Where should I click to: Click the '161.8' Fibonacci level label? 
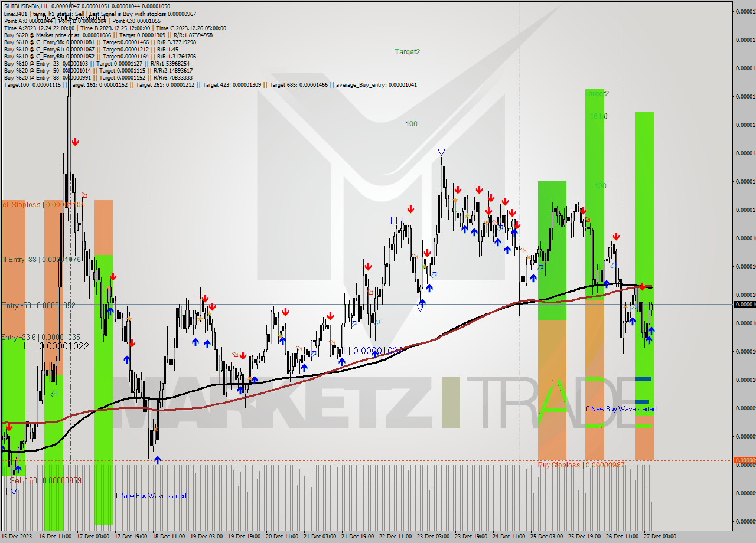[x=598, y=116]
